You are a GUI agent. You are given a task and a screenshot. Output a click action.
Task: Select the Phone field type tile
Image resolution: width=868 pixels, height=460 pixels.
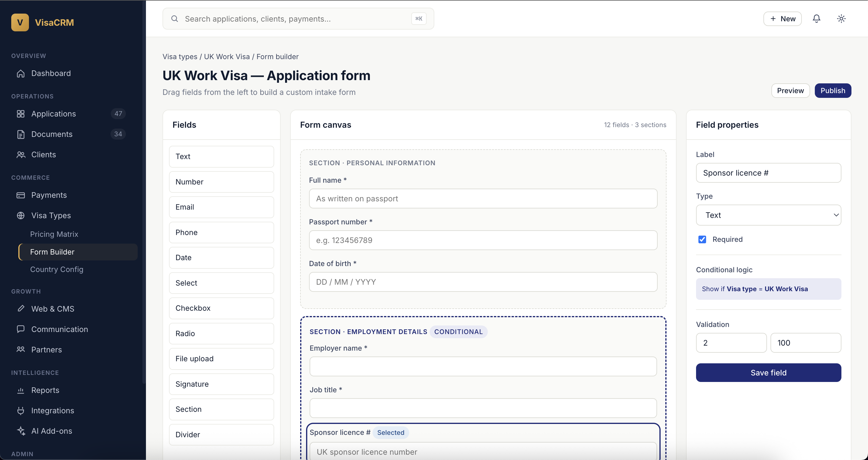221,232
